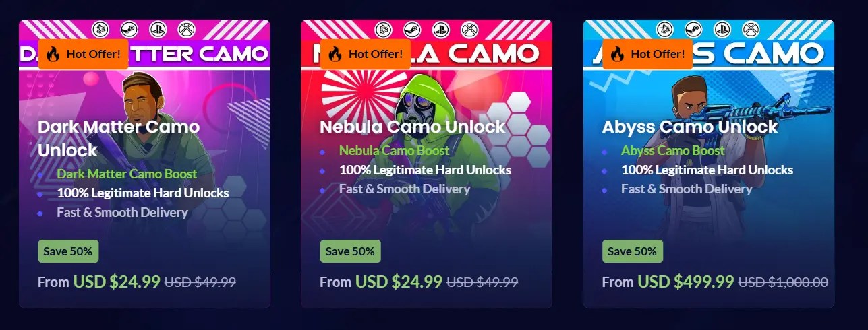Click the Battle.net icon on Nebula Camo card
This screenshot has height=330, width=868.
pos(382,29)
